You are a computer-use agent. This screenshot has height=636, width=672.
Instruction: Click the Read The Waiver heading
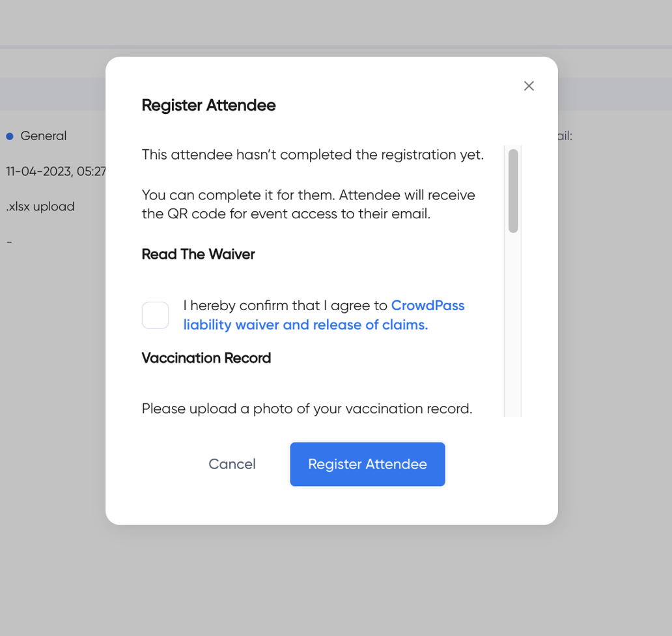click(x=198, y=254)
